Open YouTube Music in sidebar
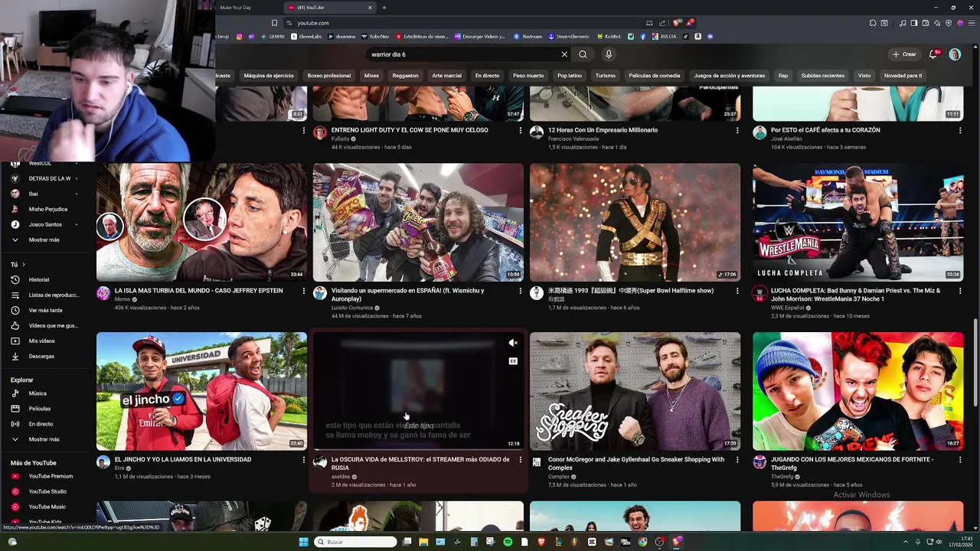 coord(44,507)
